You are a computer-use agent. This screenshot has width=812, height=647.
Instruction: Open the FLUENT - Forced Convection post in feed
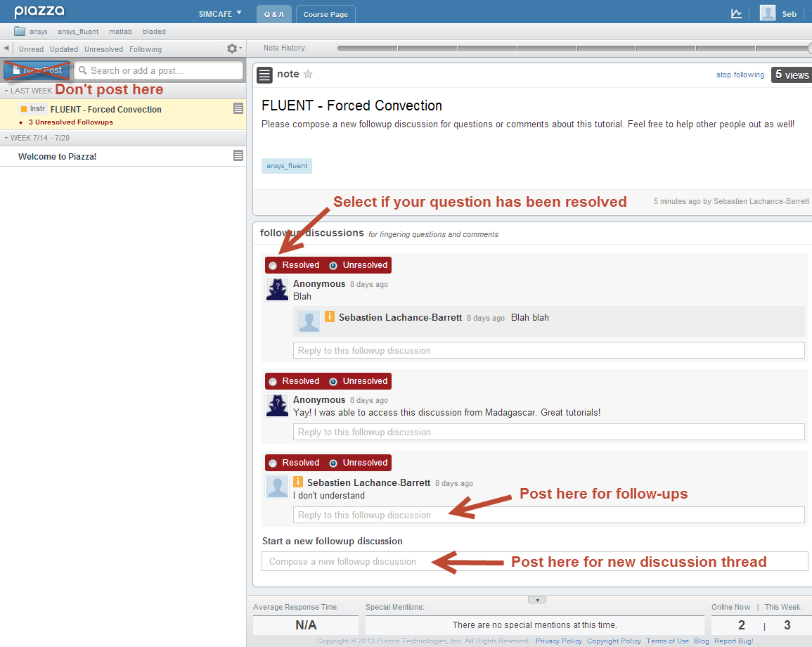tap(123, 115)
